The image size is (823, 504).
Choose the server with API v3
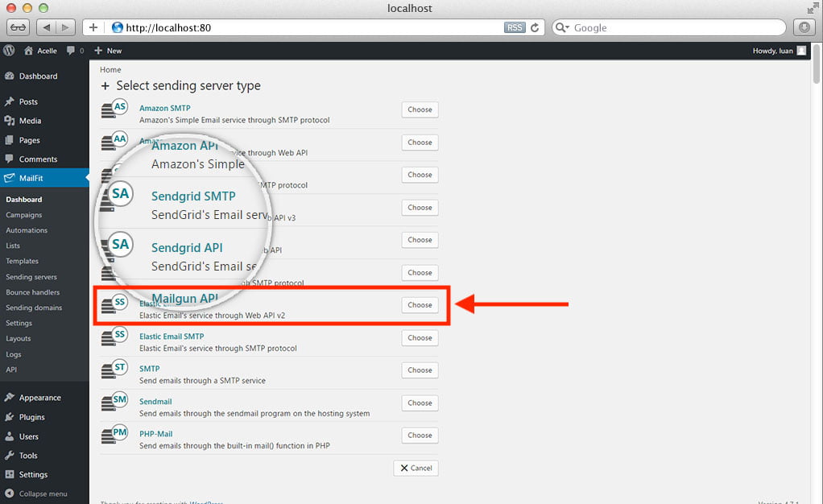(x=420, y=208)
